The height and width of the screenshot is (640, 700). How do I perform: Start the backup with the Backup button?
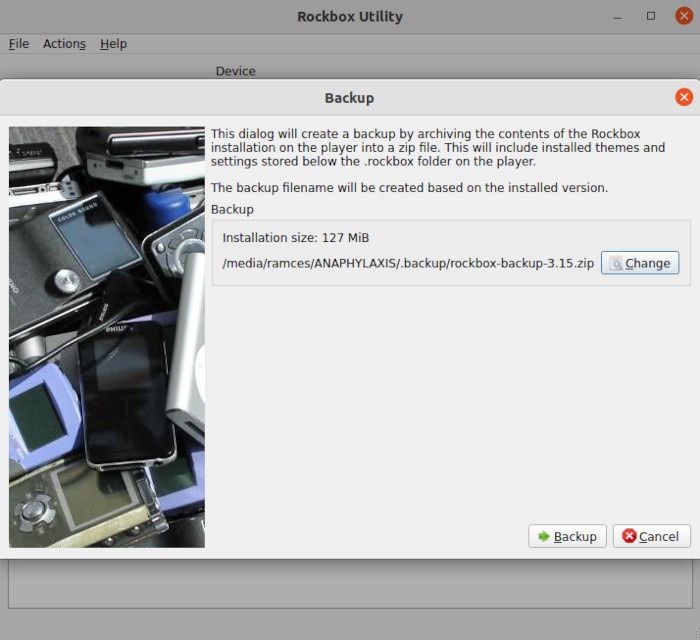(567, 536)
